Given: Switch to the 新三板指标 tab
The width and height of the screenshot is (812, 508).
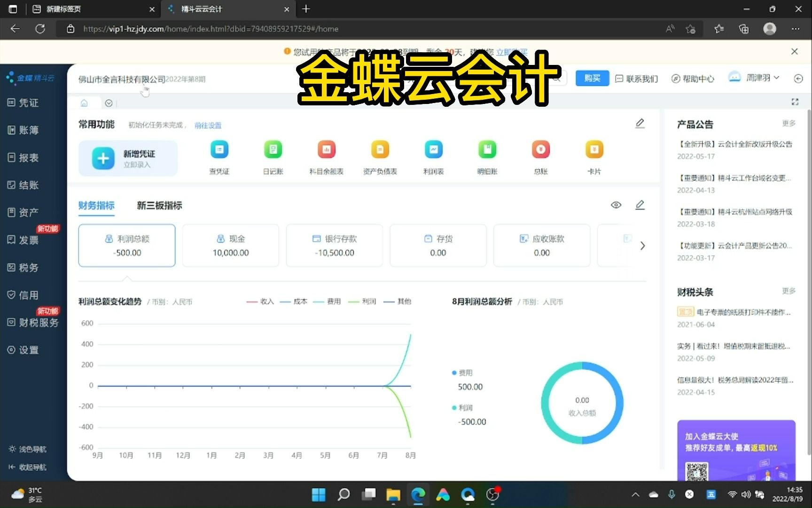Looking at the screenshot, I should pyautogui.click(x=159, y=206).
